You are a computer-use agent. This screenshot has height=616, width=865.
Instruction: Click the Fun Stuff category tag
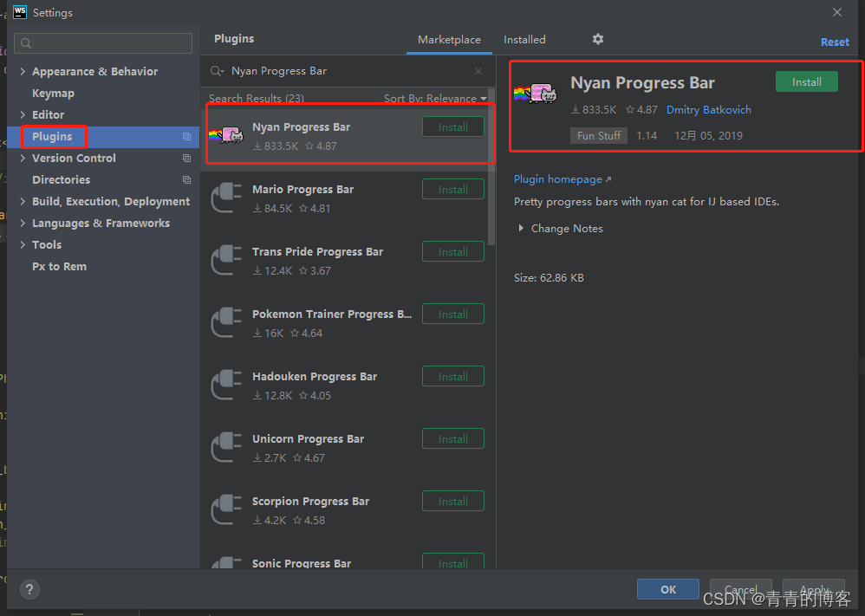(x=599, y=136)
